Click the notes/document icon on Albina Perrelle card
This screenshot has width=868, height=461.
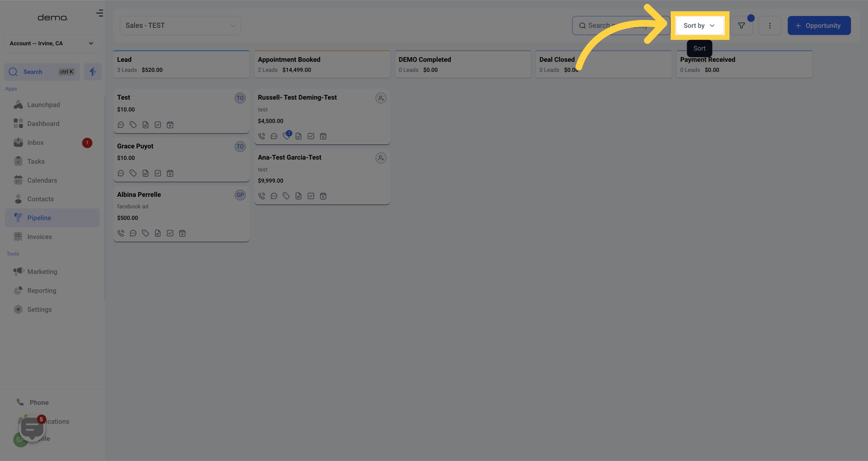157,234
